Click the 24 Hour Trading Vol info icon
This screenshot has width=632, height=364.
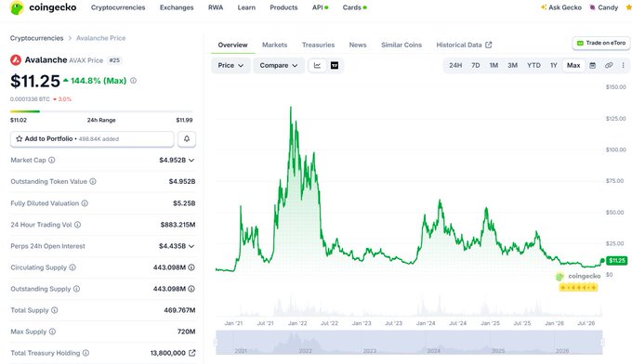pos(77,225)
